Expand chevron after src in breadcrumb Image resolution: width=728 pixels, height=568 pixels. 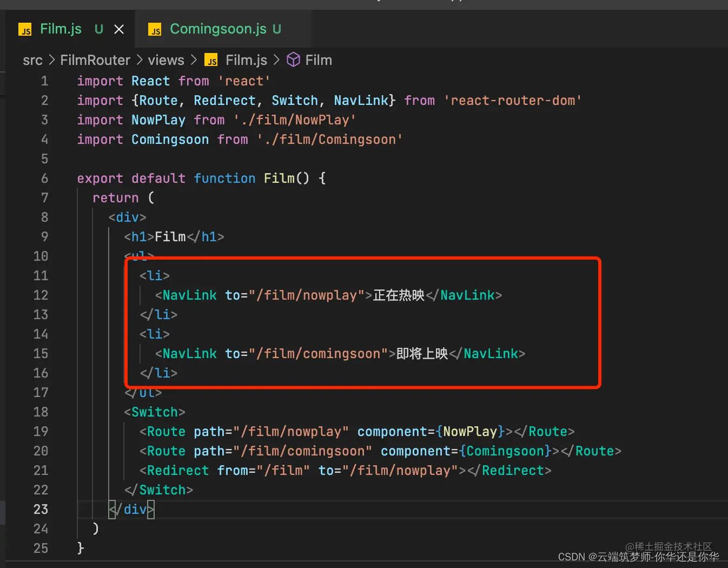tap(51, 60)
